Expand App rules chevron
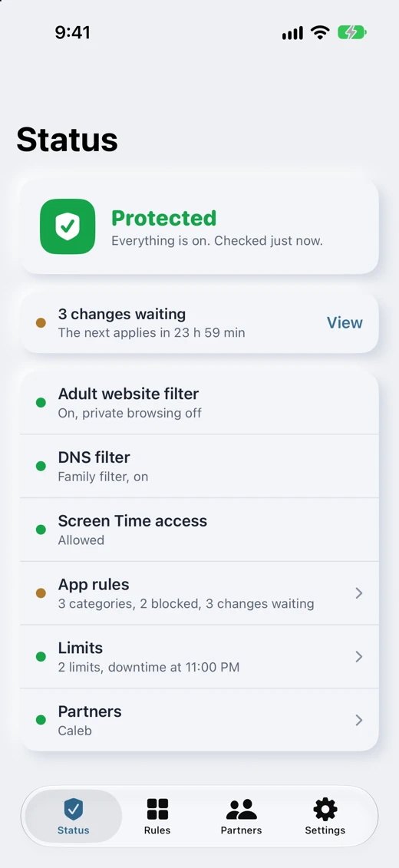399x868 pixels. pyautogui.click(x=358, y=593)
